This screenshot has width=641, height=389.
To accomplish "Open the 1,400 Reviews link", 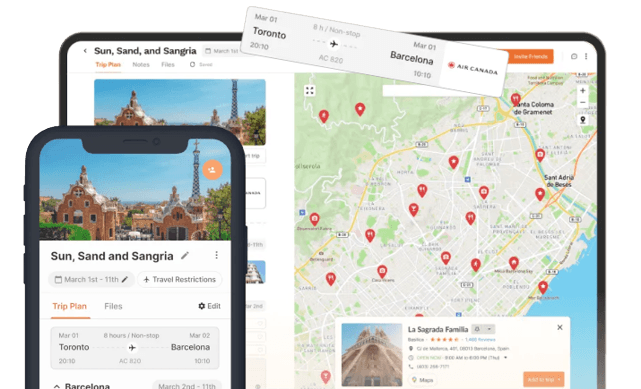I will coord(480,340).
